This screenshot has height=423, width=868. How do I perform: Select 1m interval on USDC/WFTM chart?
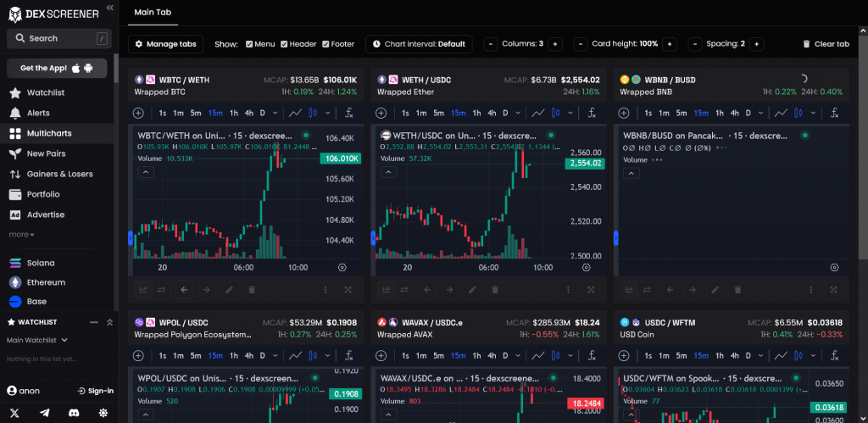pyautogui.click(x=664, y=355)
